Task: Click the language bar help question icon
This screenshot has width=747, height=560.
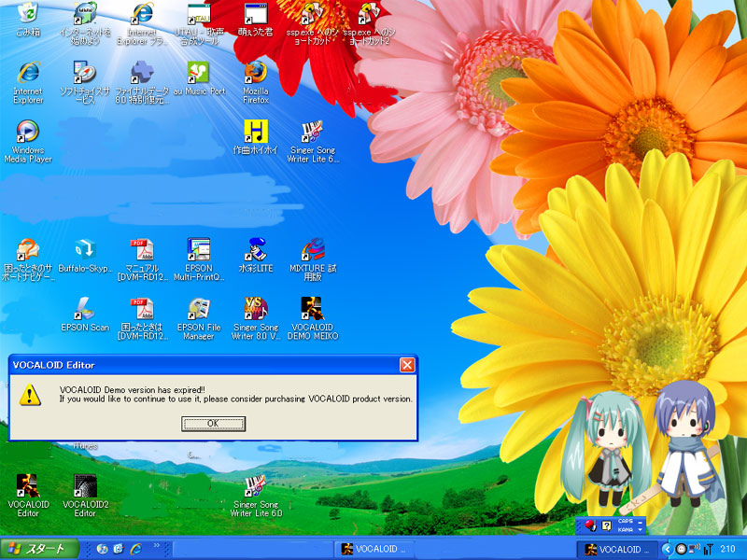Action: point(606,525)
